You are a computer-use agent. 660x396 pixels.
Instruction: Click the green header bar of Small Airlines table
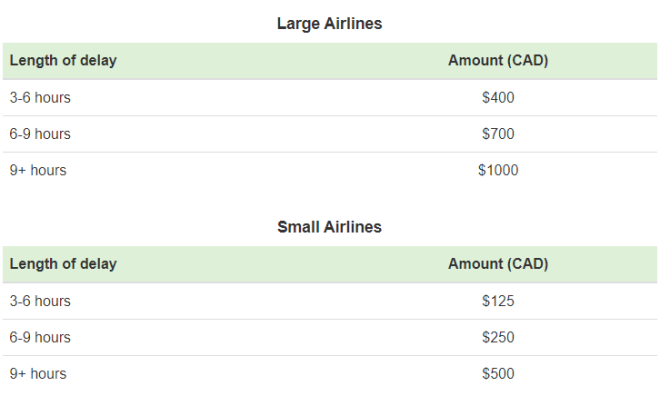330,264
